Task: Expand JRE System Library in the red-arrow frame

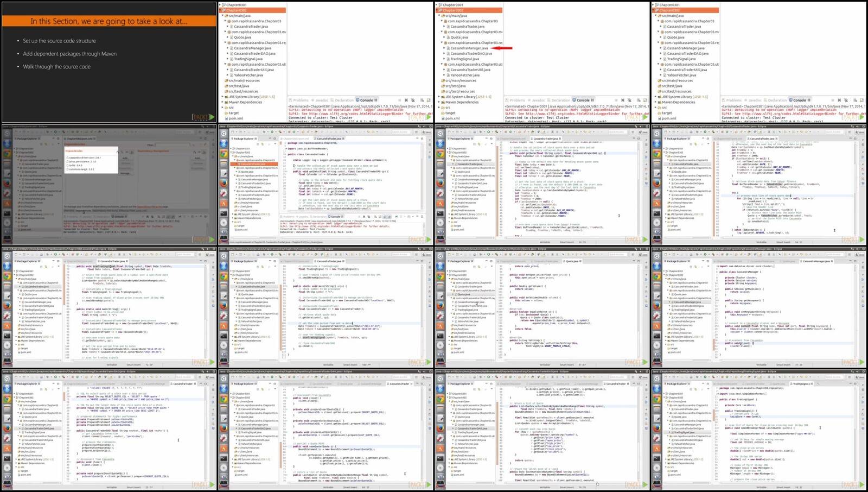Action: pos(439,97)
